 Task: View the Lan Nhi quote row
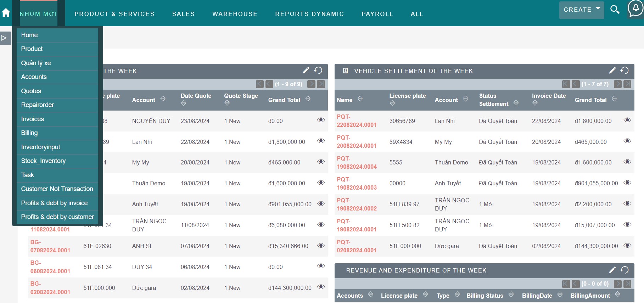point(321,141)
